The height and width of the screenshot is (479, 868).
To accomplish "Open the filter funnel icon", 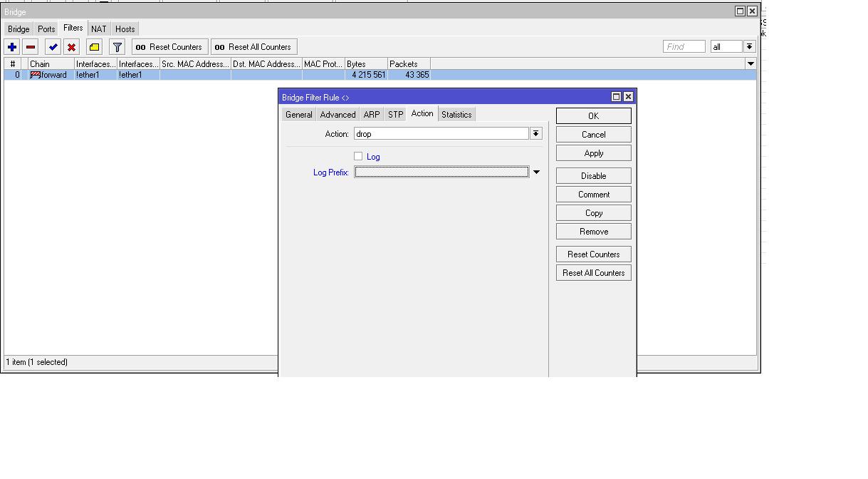I will [117, 47].
